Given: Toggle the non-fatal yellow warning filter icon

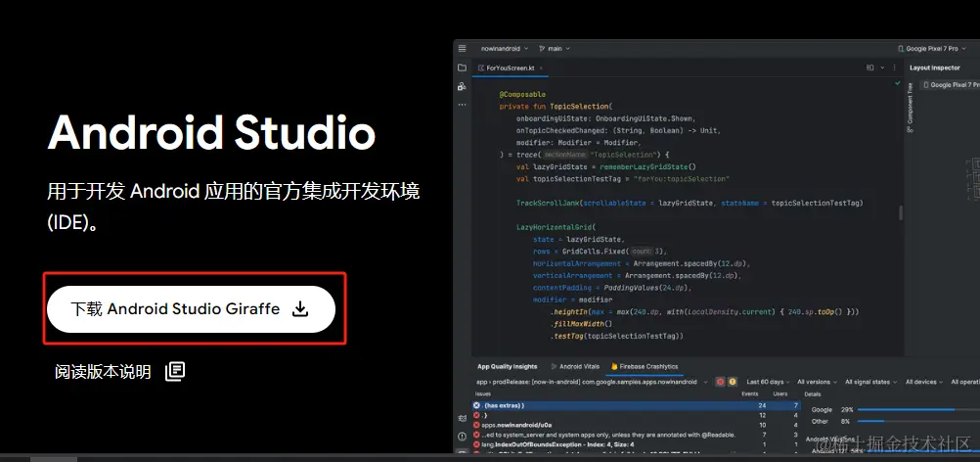Looking at the screenshot, I should [x=732, y=382].
